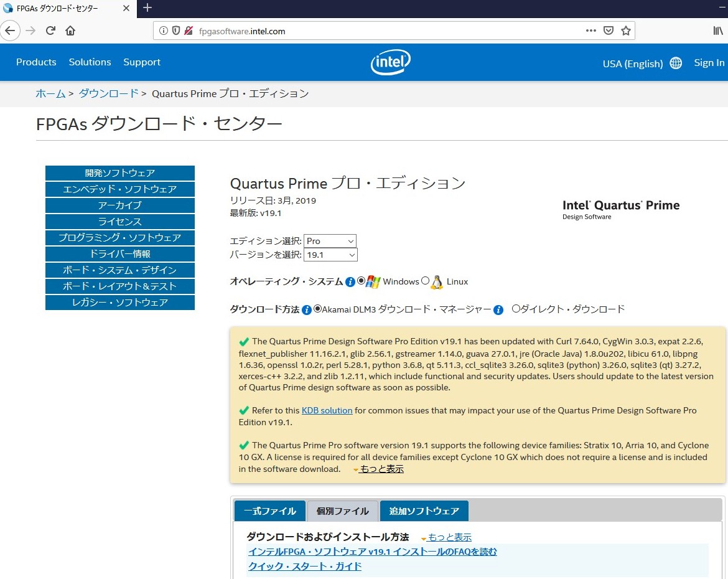This screenshot has width=728, height=579.
Task: Follow the ダウンロード breadcrumb link
Action: pyautogui.click(x=109, y=93)
